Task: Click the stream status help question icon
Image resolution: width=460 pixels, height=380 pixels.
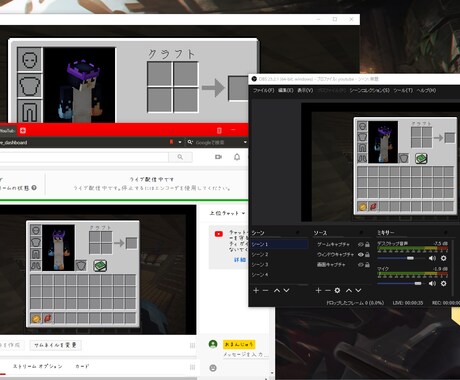Action: [34, 188]
